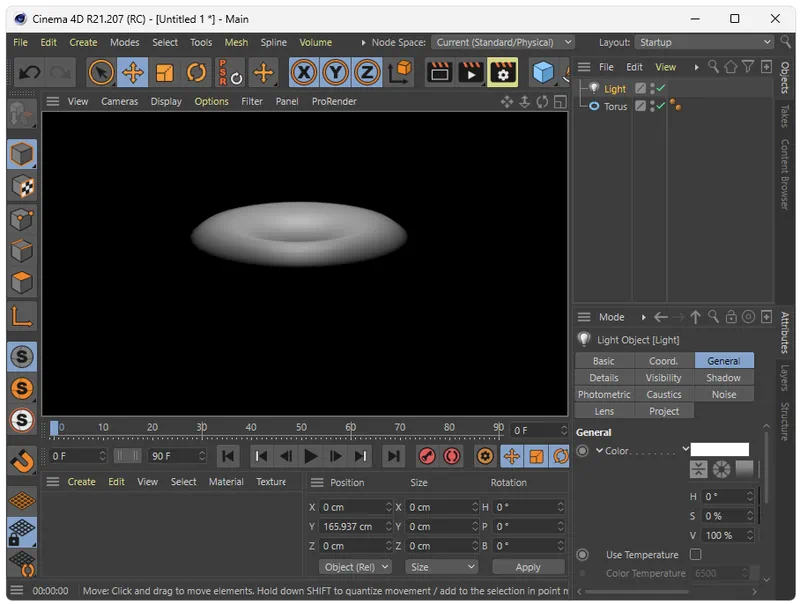Open the Layout dropdown
Screen dimensions: 800x604
704,42
